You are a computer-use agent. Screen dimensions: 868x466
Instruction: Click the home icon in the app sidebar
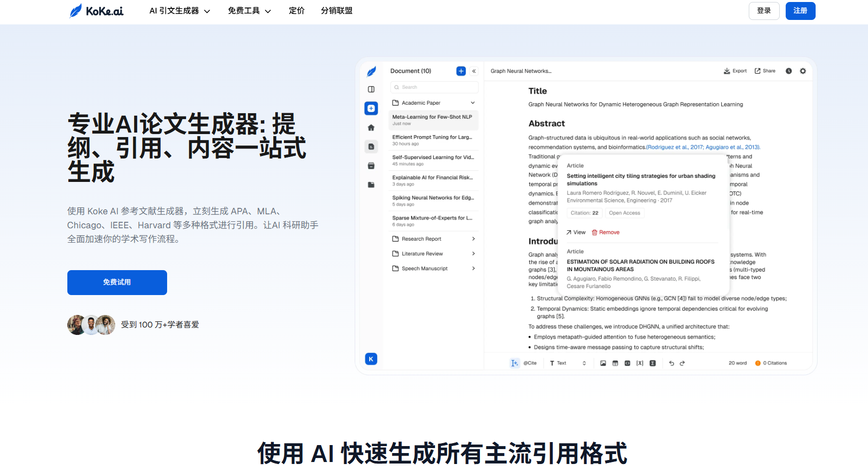coord(371,128)
